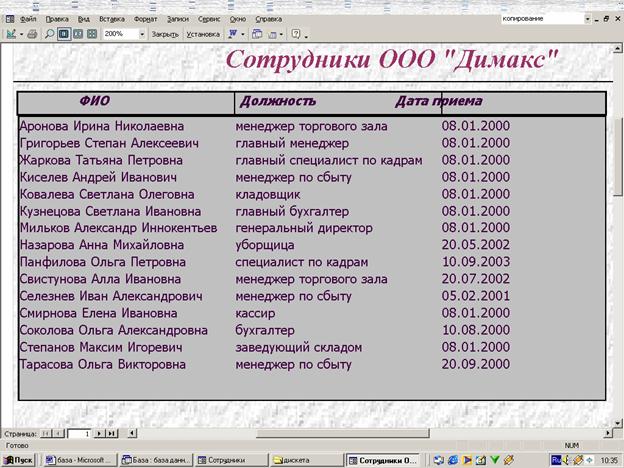Viewport: 624px width, 468px height.
Task: Switch to two pages preview
Action: (77, 34)
